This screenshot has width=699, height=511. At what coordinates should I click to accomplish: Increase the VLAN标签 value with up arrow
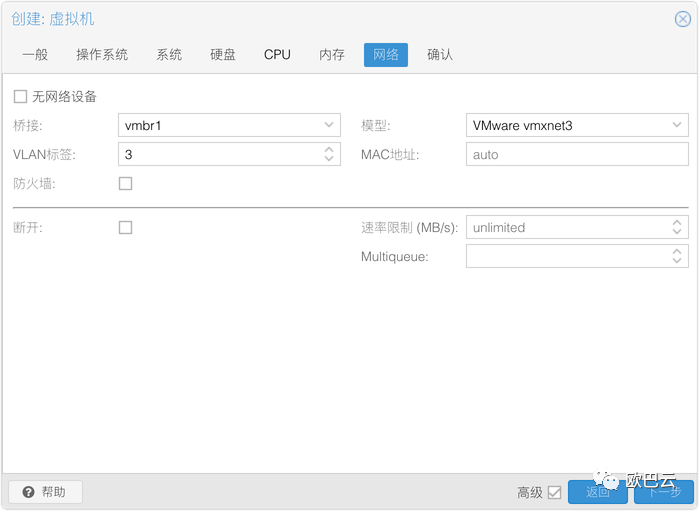coord(329,149)
